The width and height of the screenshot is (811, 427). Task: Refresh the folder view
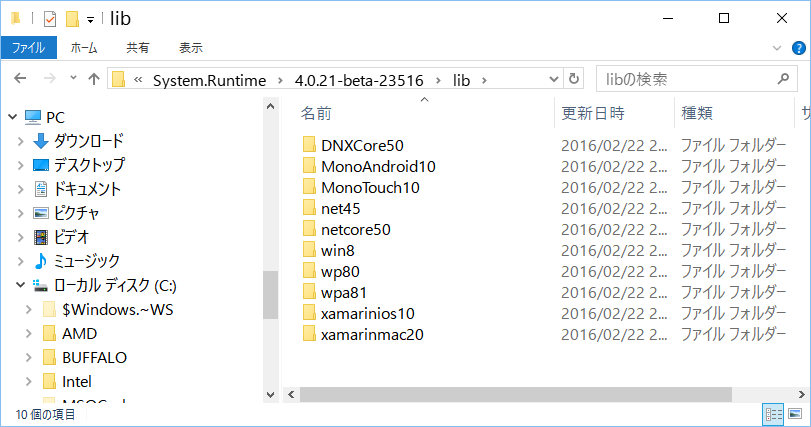point(574,79)
